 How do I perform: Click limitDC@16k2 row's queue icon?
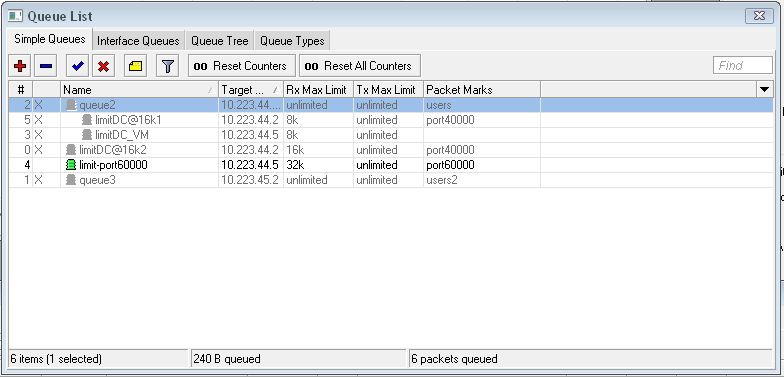tap(72, 150)
